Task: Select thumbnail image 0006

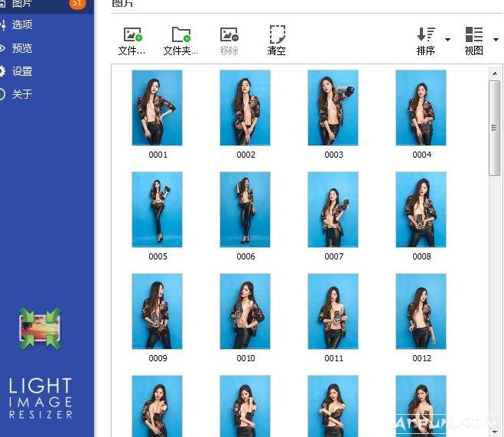Action: pos(245,209)
